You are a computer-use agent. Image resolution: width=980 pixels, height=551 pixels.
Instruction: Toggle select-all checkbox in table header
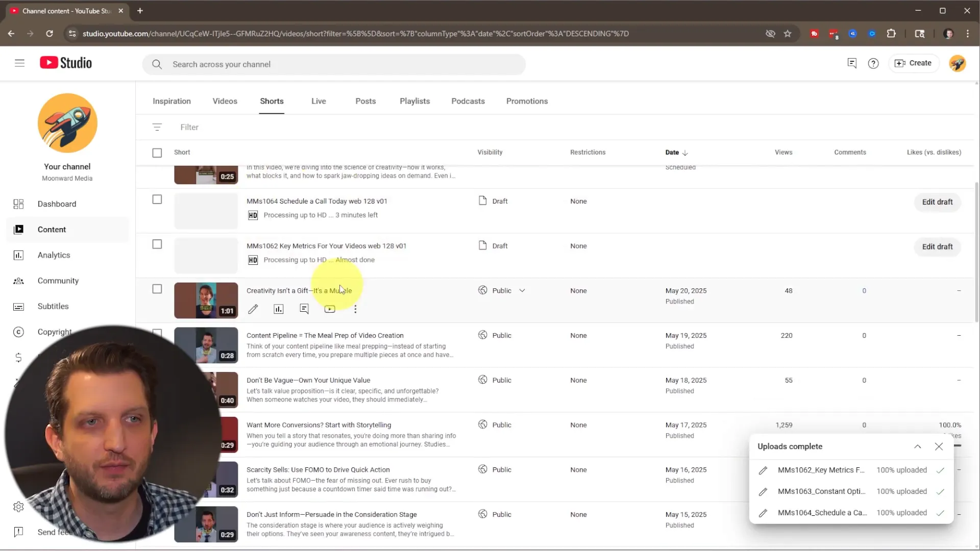pos(157,153)
